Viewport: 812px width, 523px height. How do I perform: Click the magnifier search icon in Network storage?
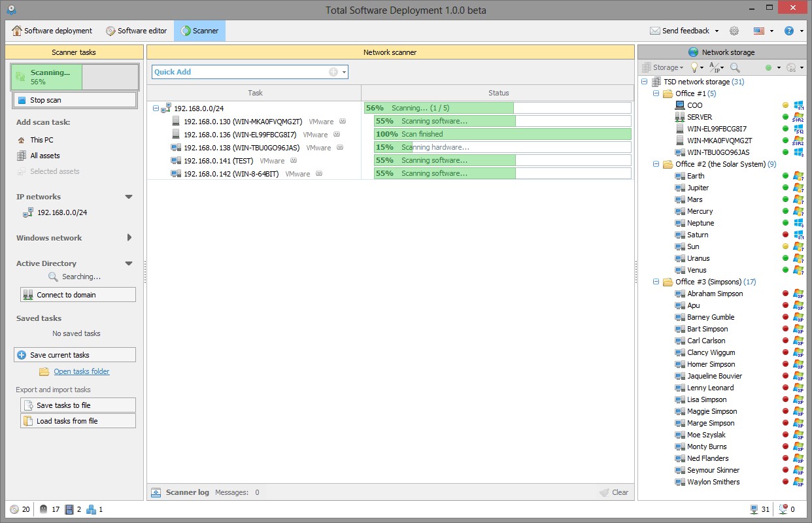click(735, 67)
